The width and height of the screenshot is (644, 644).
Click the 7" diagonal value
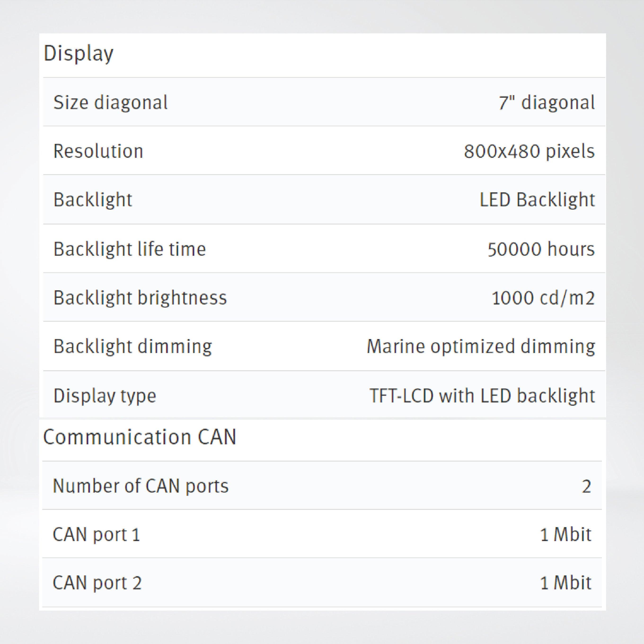(x=546, y=102)
